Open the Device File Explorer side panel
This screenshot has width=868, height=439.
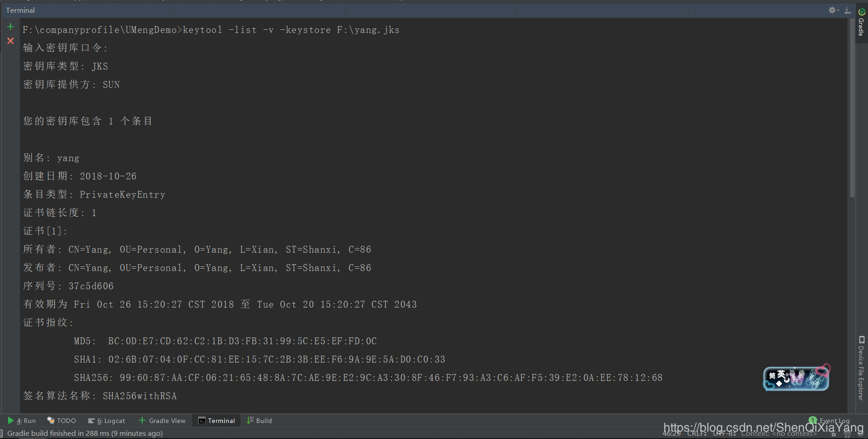(862, 368)
